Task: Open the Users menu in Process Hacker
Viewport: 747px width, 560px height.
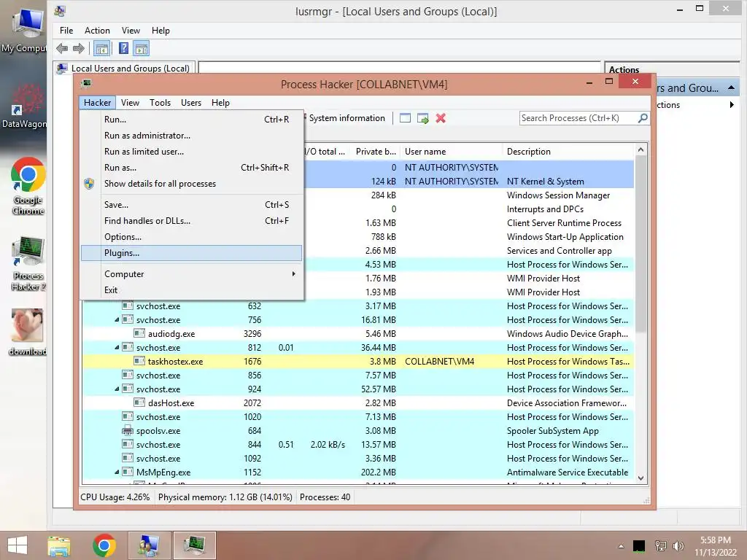Action: (191, 102)
